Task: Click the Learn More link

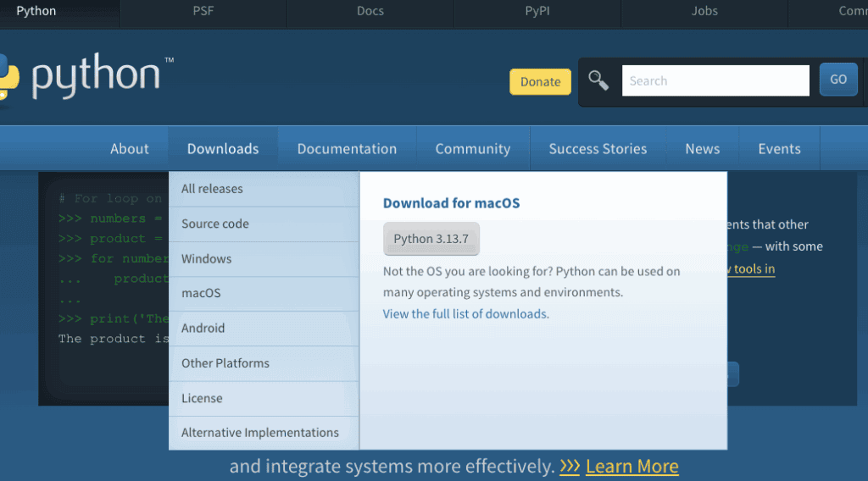Action: click(x=632, y=467)
